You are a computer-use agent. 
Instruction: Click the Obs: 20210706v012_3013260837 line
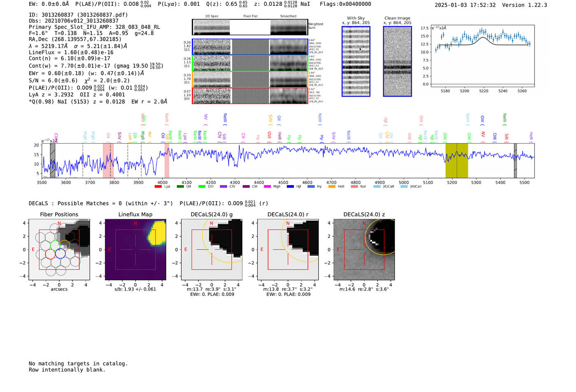pos(74,21)
